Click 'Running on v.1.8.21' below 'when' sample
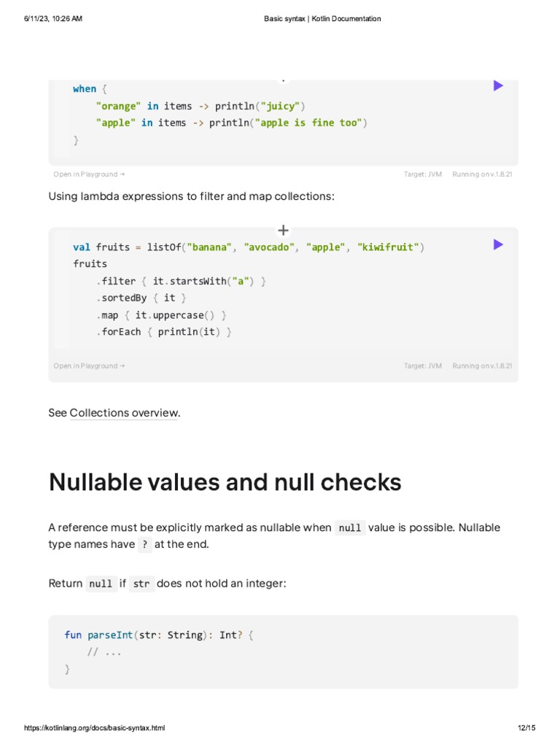Screen dimensions: 560x747 pyautogui.click(x=482, y=174)
